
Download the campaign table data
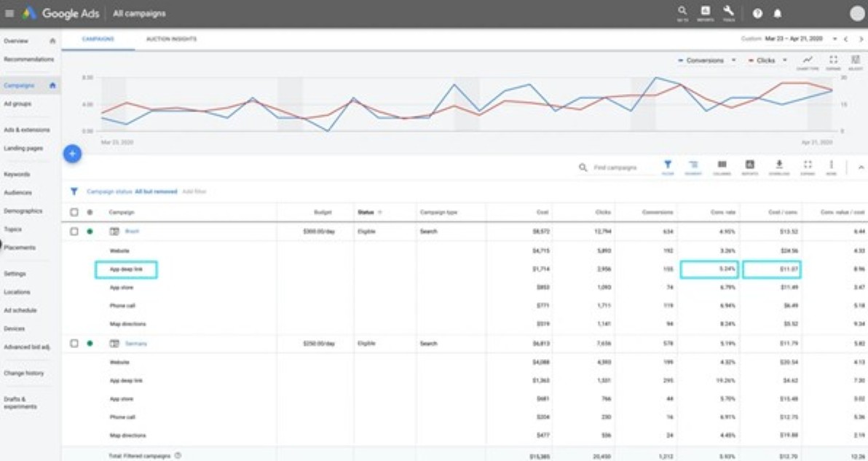pos(779,167)
